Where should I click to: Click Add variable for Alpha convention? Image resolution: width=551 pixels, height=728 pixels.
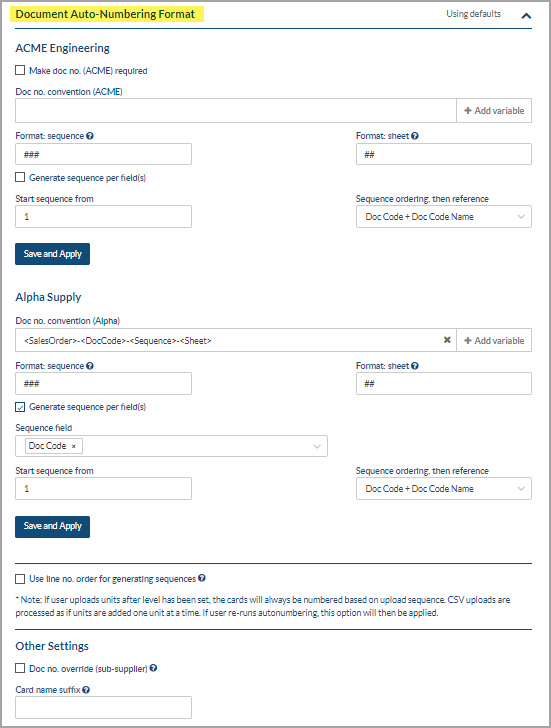(x=494, y=340)
